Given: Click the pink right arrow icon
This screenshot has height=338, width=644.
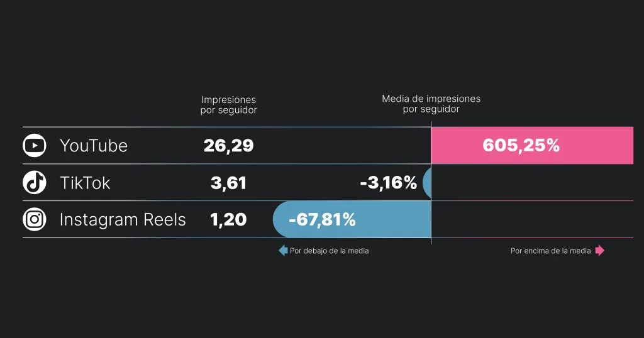Looking at the screenshot, I should click(x=600, y=250).
